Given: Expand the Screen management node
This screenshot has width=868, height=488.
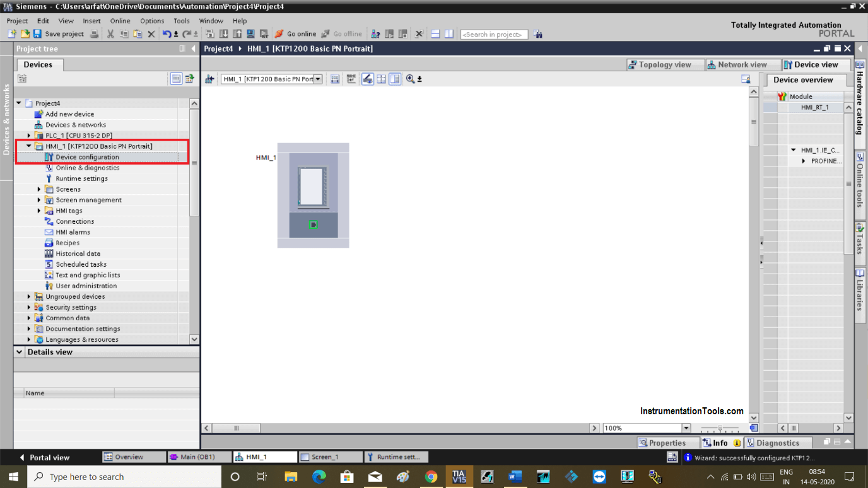Looking at the screenshot, I should pos(39,200).
